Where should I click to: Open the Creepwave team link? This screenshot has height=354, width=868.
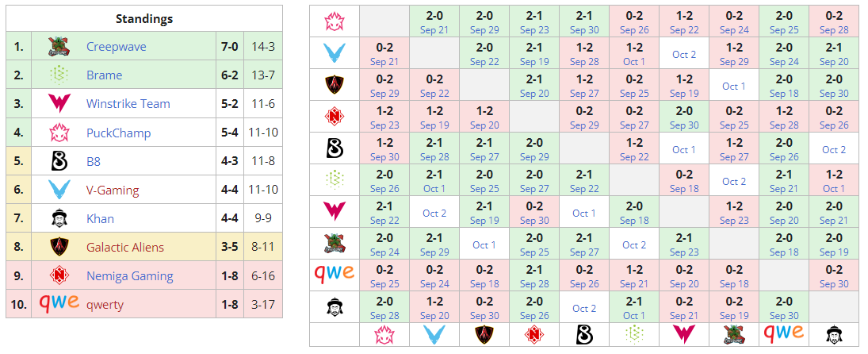coord(117,46)
